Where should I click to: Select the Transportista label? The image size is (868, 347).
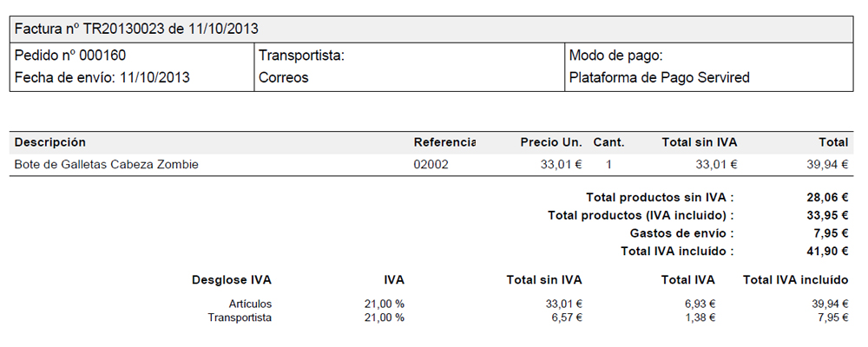click(x=302, y=56)
